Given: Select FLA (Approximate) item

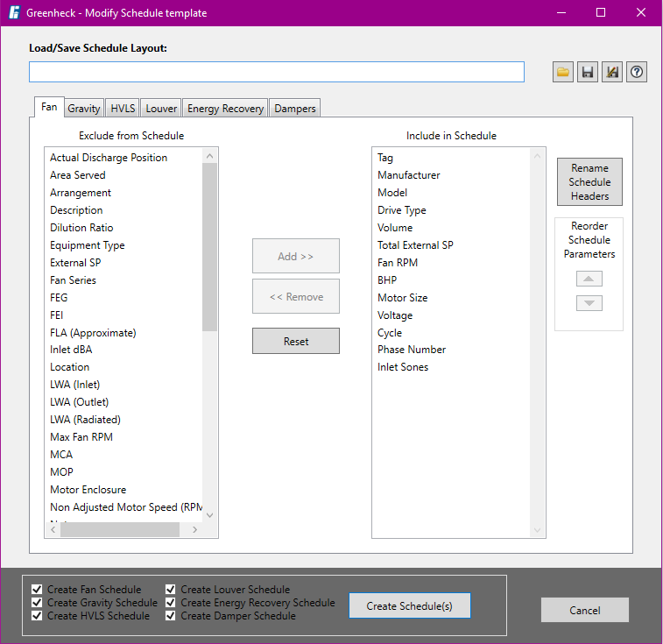Looking at the screenshot, I should tap(93, 333).
